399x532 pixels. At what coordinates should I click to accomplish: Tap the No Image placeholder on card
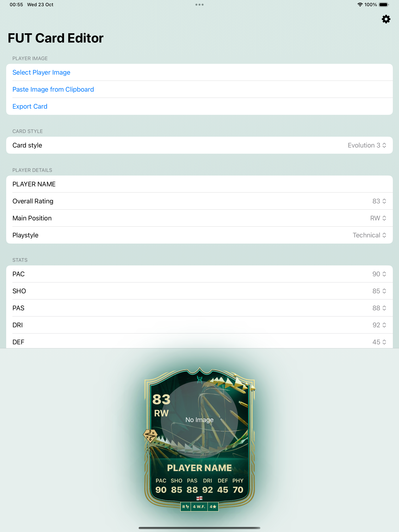pyautogui.click(x=199, y=420)
